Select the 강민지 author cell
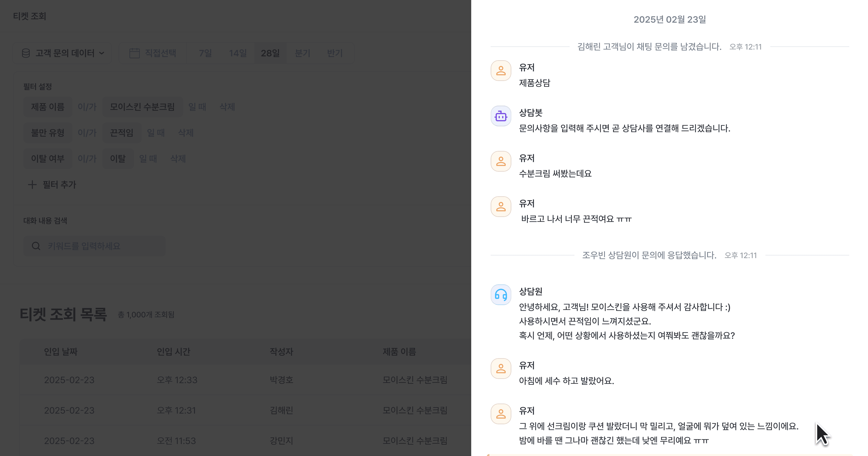This screenshot has height=456, width=868. [x=281, y=441]
